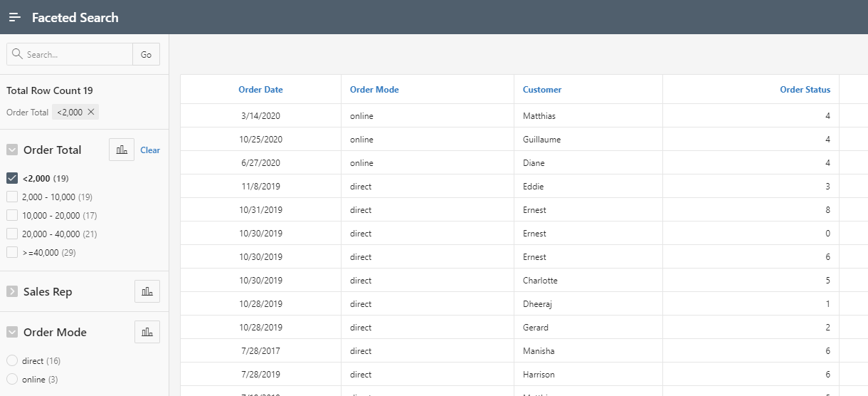Click customer Charlotte cell
The image size is (868, 396).
point(588,280)
